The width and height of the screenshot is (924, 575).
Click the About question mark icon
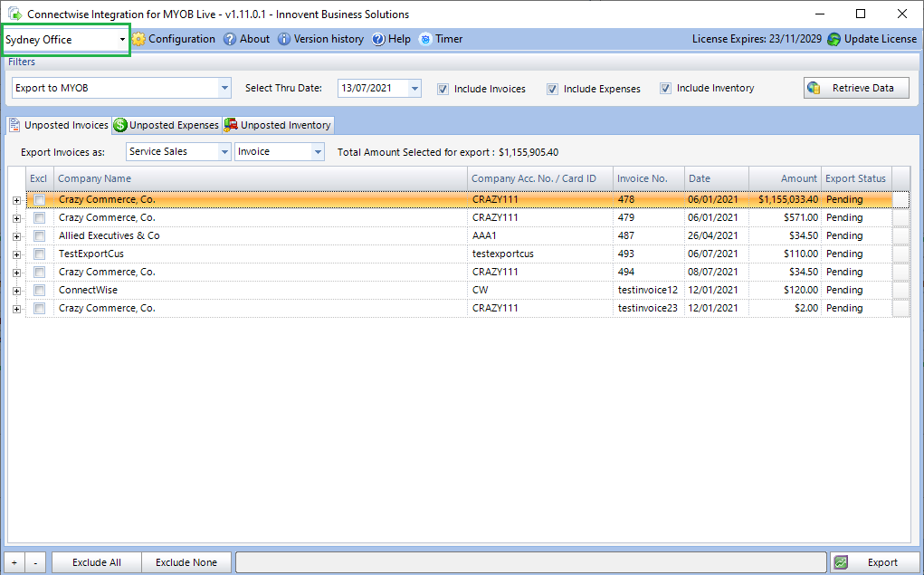point(230,40)
